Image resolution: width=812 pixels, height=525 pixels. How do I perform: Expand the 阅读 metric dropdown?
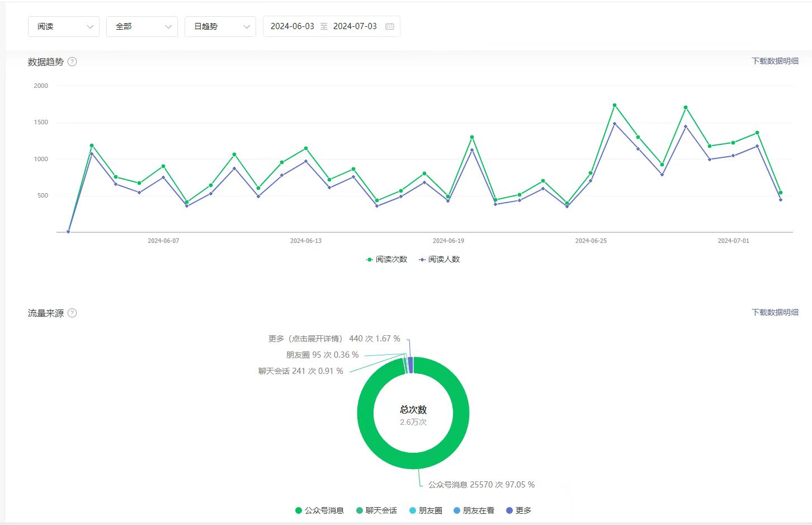(x=64, y=26)
